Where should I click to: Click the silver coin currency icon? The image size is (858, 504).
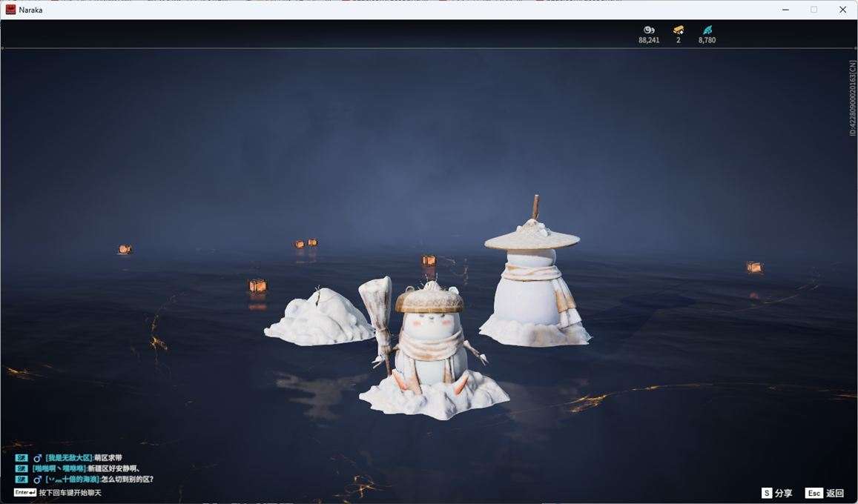(x=649, y=30)
